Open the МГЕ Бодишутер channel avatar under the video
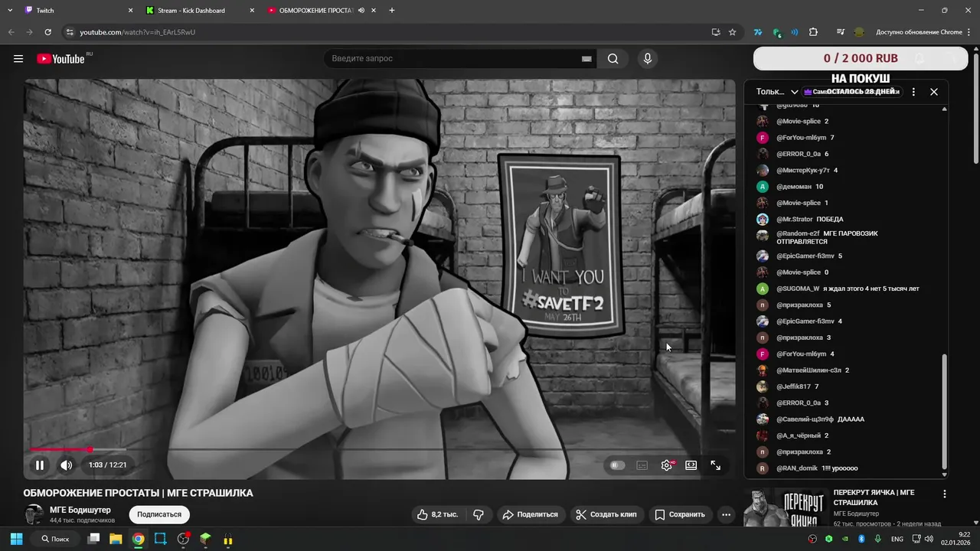Image resolution: width=980 pixels, height=551 pixels. (34, 514)
